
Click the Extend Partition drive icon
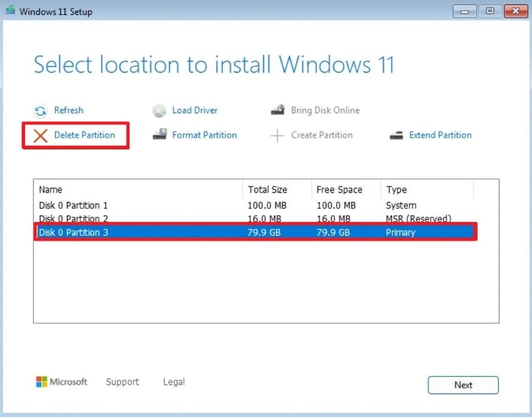tap(396, 135)
